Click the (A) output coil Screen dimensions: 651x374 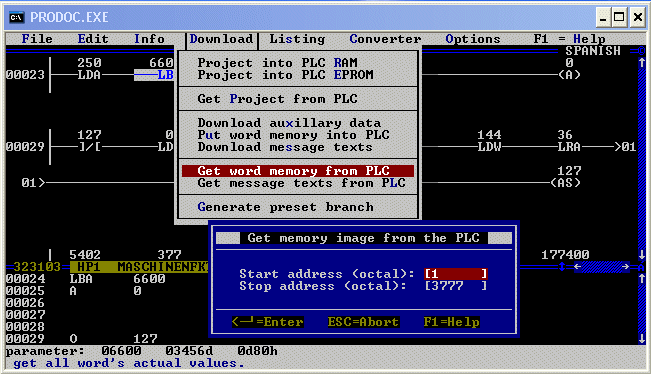coord(569,75)
